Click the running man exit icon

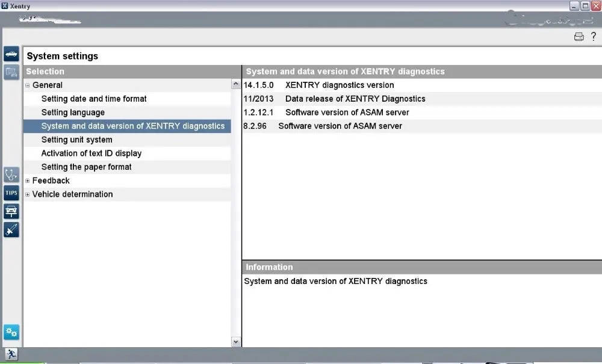(x=11, y=354)
